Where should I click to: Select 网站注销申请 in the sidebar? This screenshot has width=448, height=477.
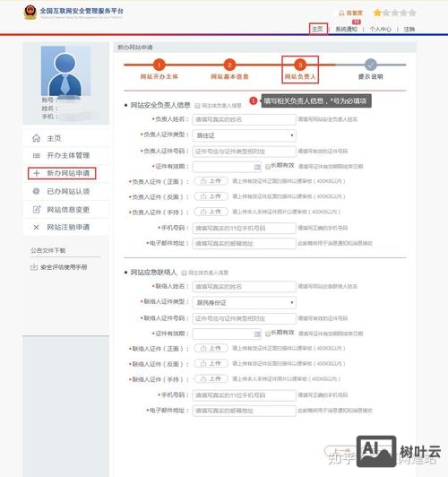pyautogui.click(x=65, y=227)
